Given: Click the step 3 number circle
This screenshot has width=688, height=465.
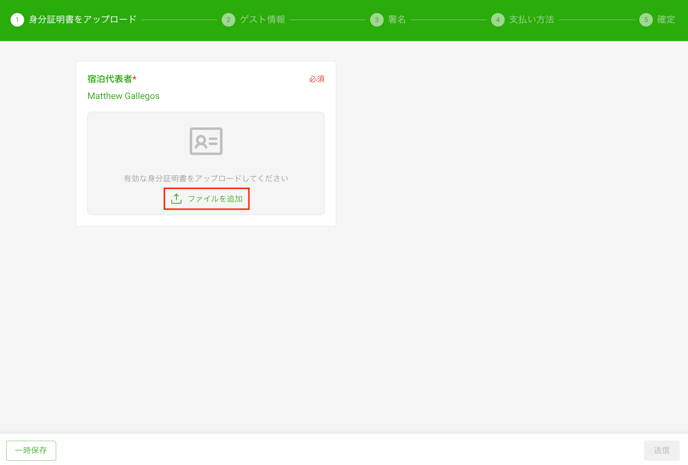Looking at the screenshot, I should [376, 20].
